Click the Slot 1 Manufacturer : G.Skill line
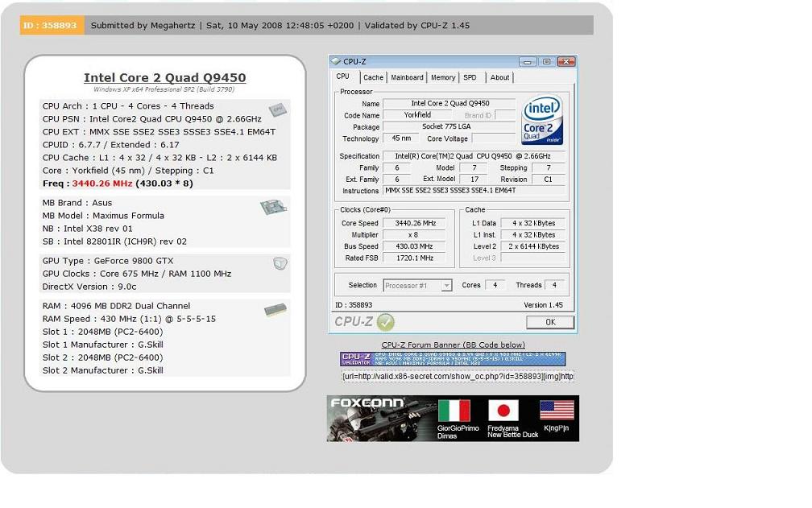This screenshot has width=812, height=508. pyautogui.click(x=103, y=345)
